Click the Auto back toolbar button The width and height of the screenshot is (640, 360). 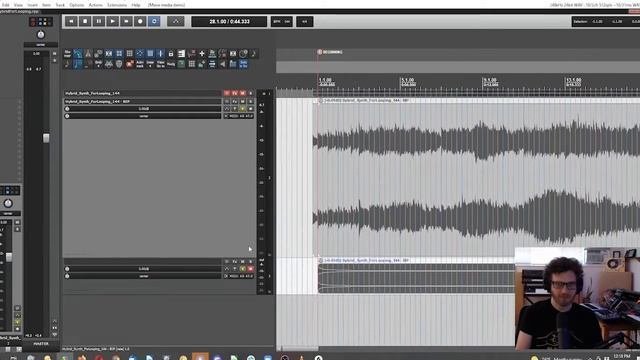tap(140, 64)
